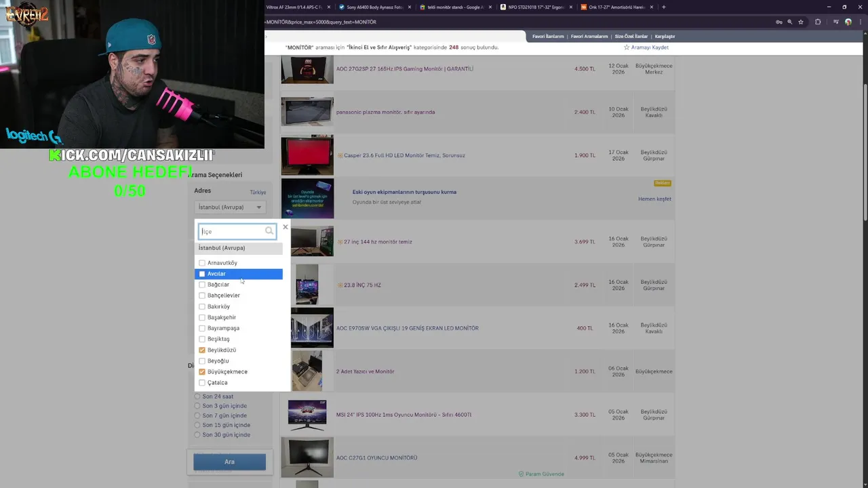The width and height of the screenshot is (868, 488).
Task: Tick the Bakırköy checkbox
Action: 202,306
